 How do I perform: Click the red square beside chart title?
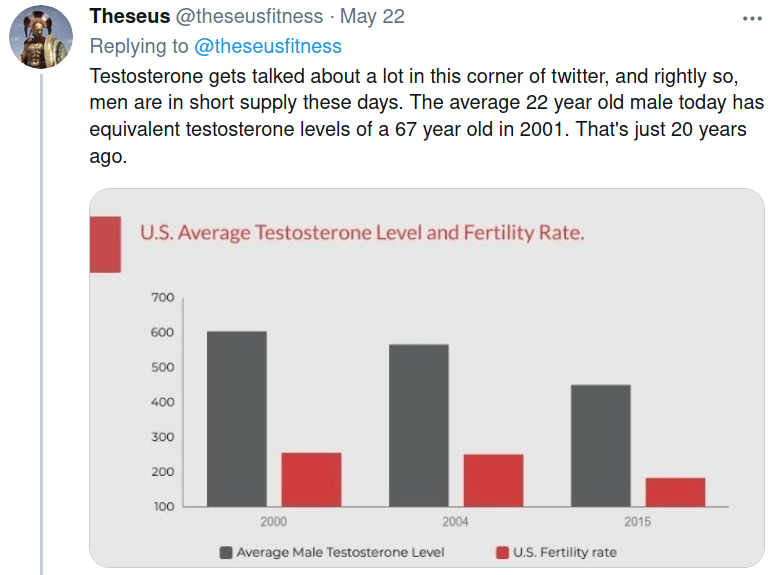tap(105, 244)
